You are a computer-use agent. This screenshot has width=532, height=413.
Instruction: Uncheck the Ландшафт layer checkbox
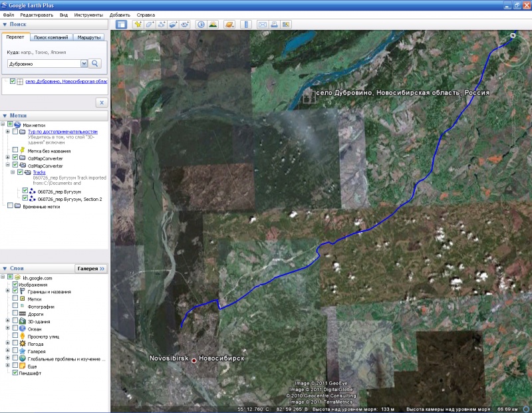click(x=15, y=372)
